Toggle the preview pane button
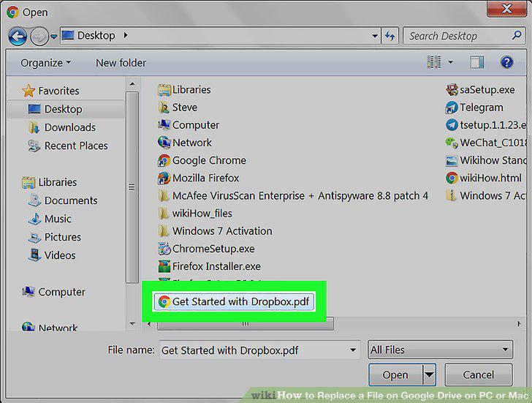Viewport: 532px width, 403px height. 476,62
